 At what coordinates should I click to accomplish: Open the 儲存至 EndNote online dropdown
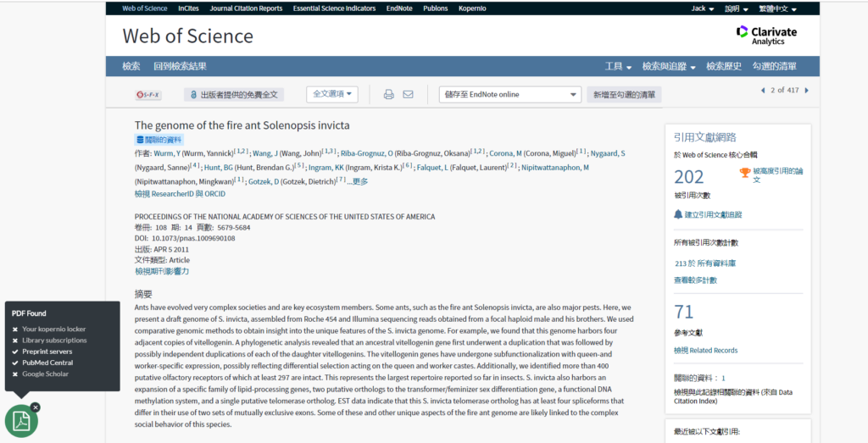point(509,95)
